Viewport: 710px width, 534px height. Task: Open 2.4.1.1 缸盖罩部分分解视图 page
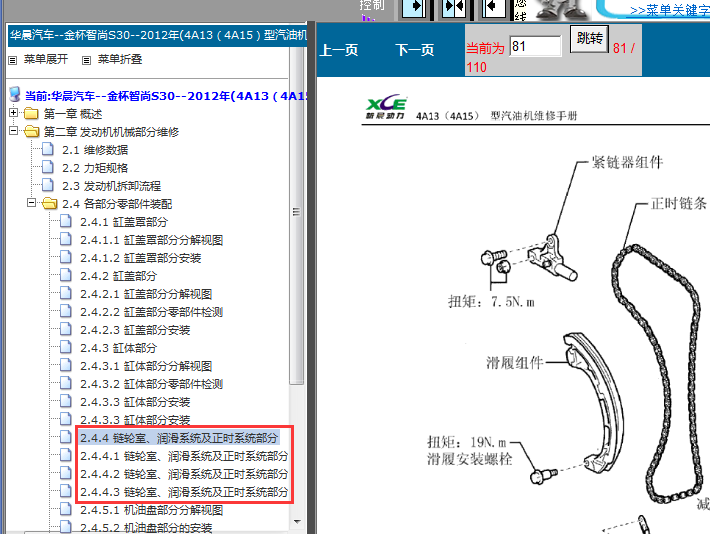pos(152,240)
